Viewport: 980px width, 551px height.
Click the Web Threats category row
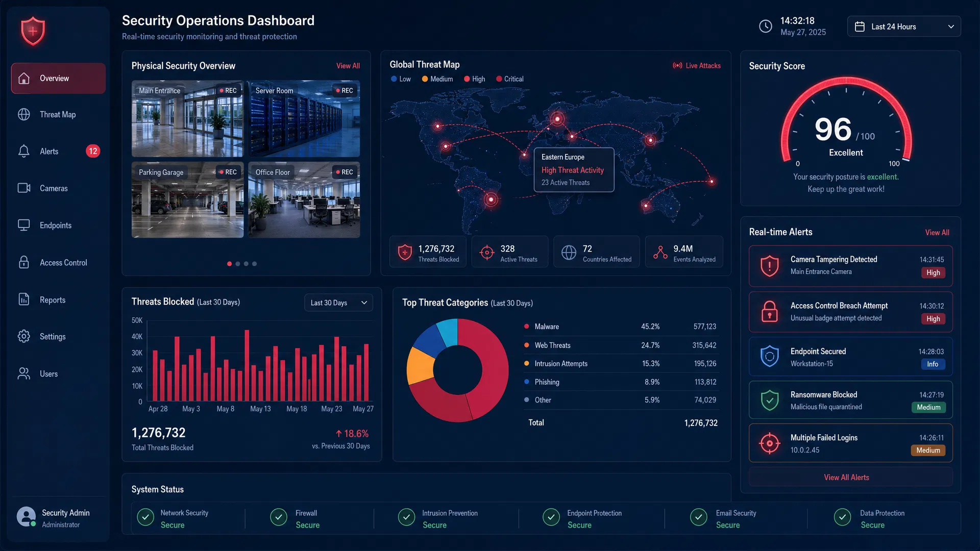[620, 345]
